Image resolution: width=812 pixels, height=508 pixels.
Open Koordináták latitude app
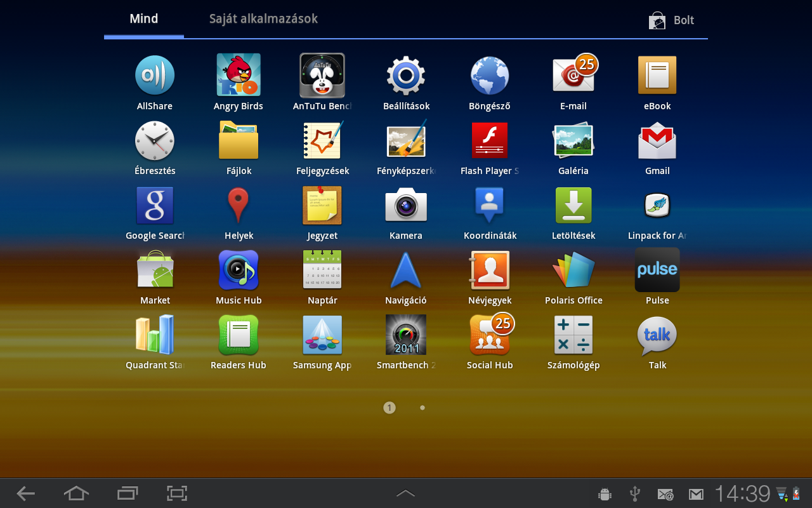coord(490,205)
